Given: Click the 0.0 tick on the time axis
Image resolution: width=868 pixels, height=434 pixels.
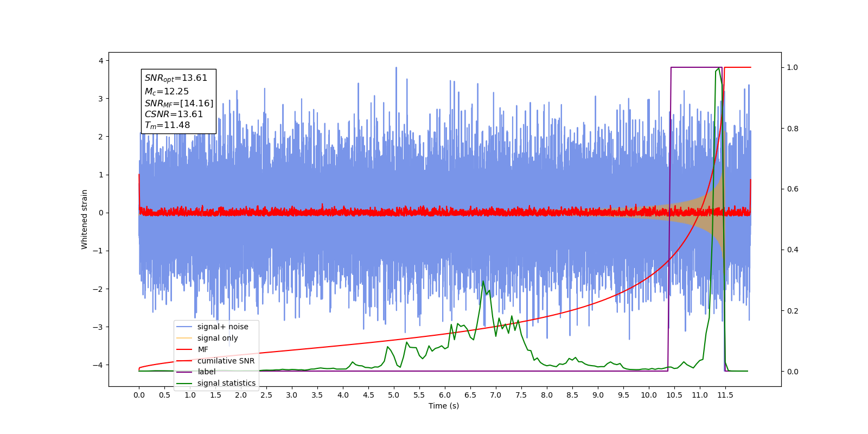Looking at the screenshot, I should click(139, 395).
